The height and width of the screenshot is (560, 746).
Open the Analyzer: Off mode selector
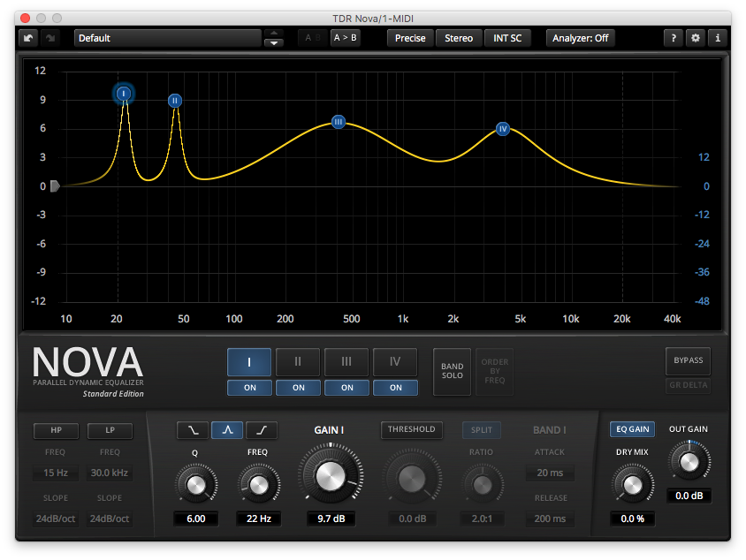(580, 38)
